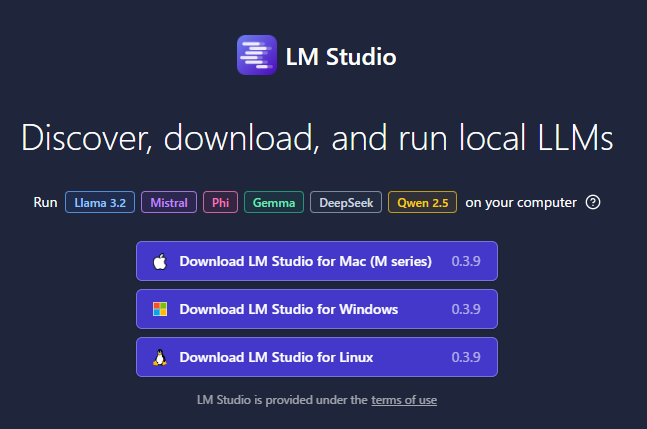Select the Qwen 2.5 model tag
647x429 pixels.
click(x=423, y=202)
